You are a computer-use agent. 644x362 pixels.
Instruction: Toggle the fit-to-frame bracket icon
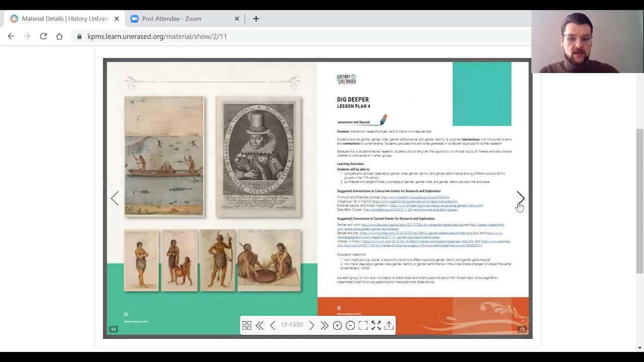pos(363,326)
